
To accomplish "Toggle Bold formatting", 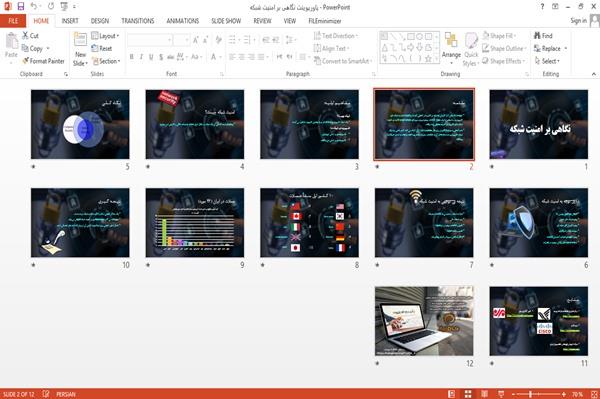I will click(132, 57).
